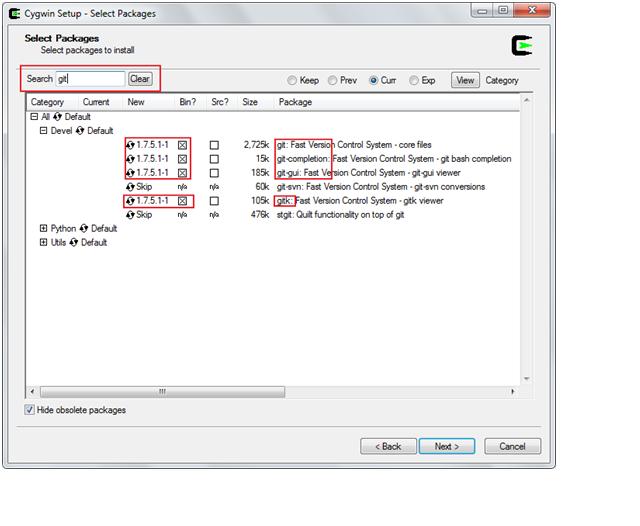This screenshot has height=526, width=640.
Task: Click the horizontal scrollbar right arrow
Action: click(x=513, y=392)
